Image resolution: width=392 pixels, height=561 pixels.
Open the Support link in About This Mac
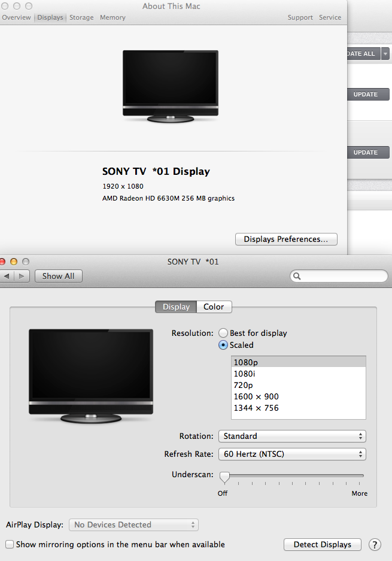(x=300, y=17)
